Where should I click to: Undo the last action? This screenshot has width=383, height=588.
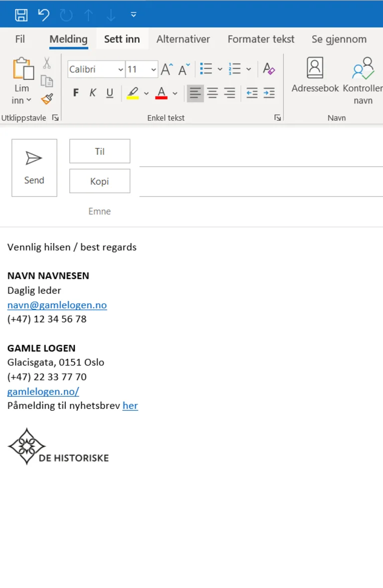pos(44,15)
